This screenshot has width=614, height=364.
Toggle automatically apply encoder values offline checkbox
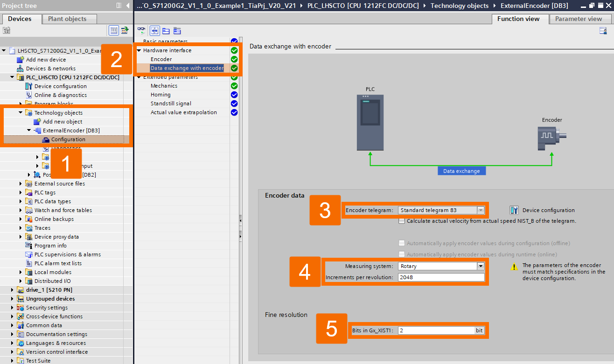[402, 243]
